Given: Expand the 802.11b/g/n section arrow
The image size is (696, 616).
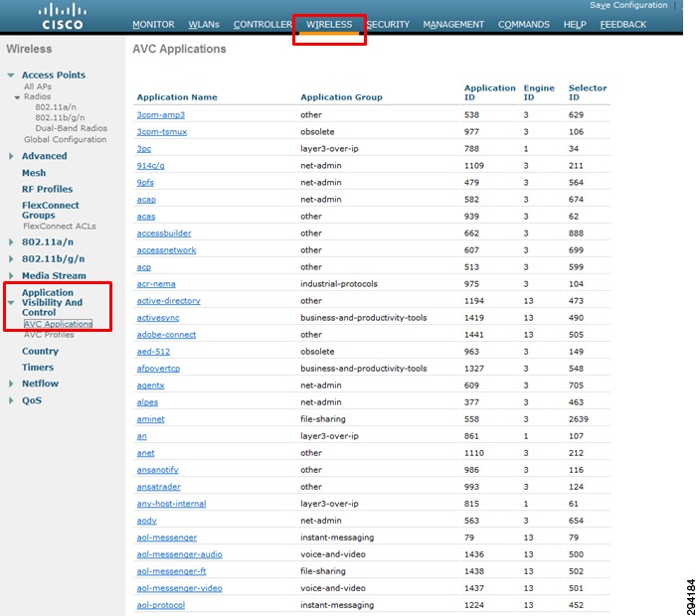Looking at the screenshot, I should point(11,259).
